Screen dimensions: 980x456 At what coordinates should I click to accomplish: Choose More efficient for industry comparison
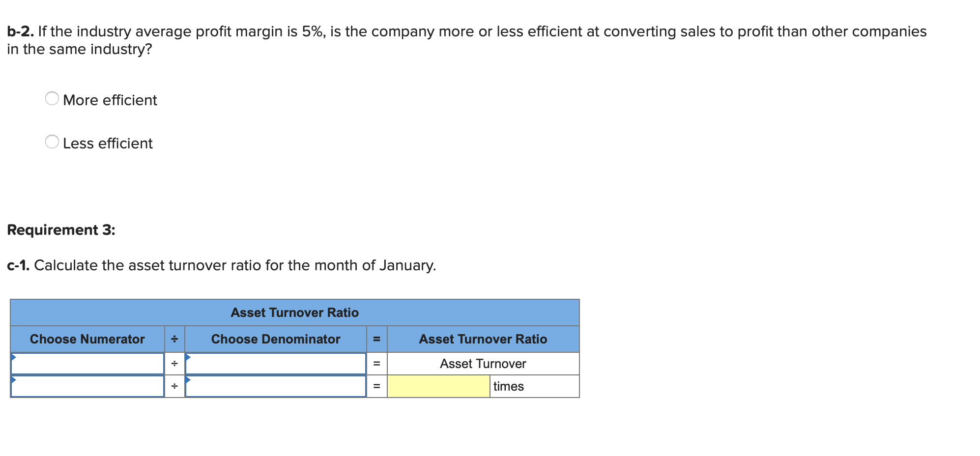pos(52,98)
